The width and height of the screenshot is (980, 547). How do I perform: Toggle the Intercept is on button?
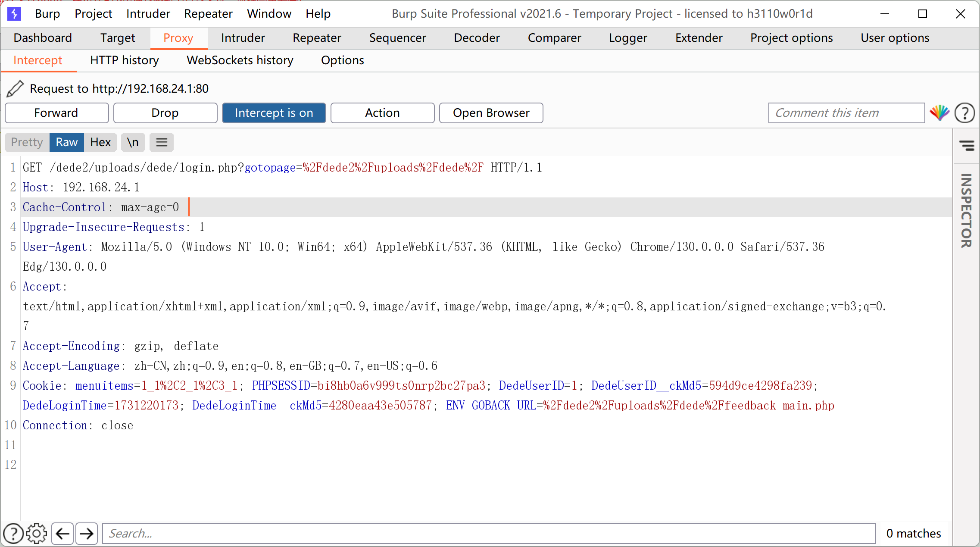click(274, 113)
